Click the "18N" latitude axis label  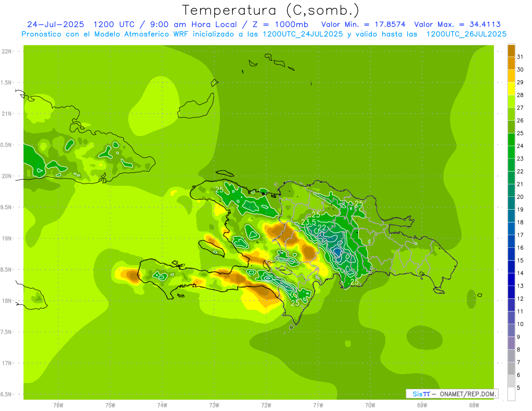coord(6,301)
